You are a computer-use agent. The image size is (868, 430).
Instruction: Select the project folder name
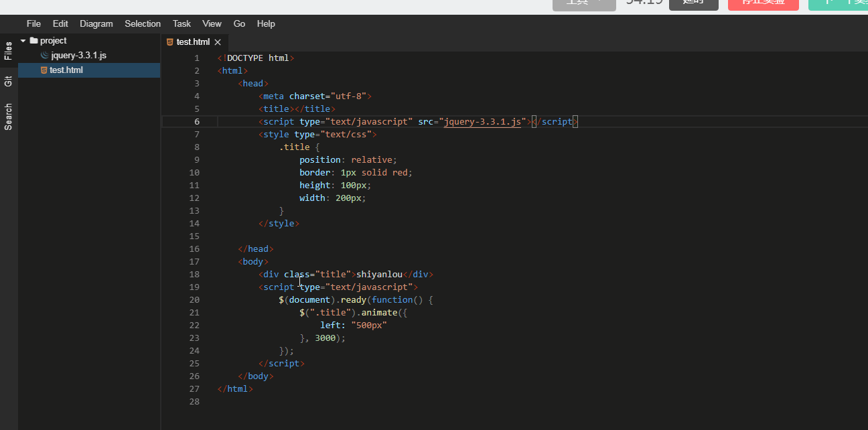click(54, 41)
